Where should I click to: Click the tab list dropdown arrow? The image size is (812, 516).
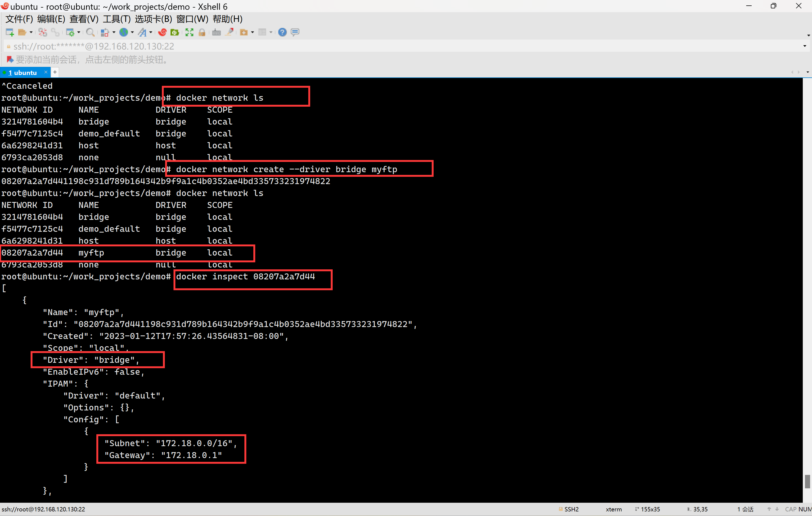[808, 72]
